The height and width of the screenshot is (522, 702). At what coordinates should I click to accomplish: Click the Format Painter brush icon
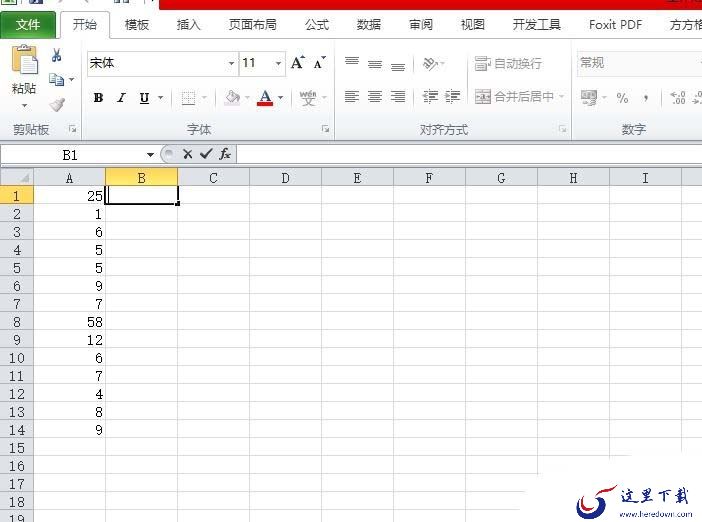(57, 105)
